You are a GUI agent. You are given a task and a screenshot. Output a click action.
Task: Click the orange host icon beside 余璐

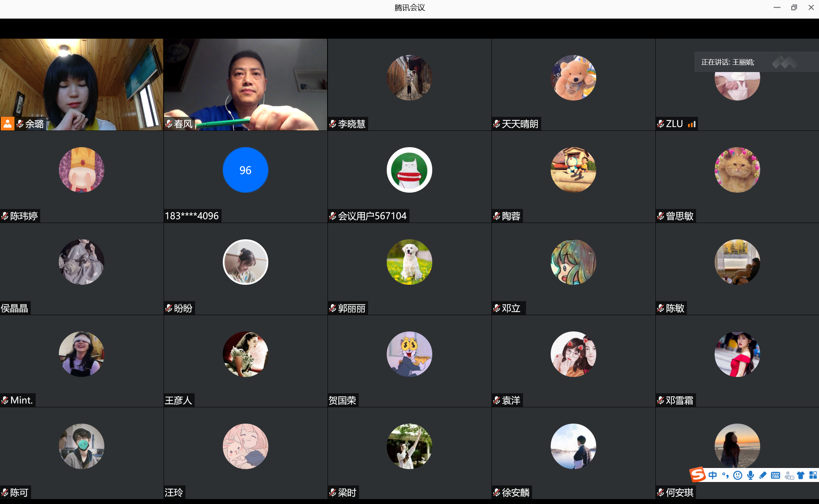(x=7, y=124)
